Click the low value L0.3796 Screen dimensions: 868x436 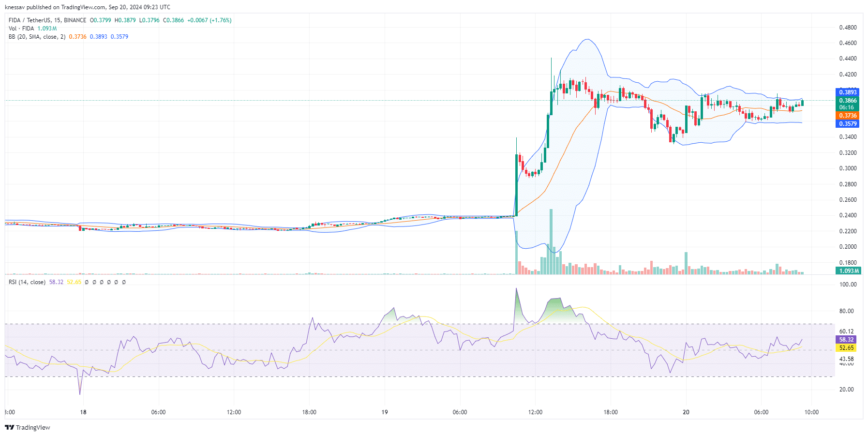point(150,20)
